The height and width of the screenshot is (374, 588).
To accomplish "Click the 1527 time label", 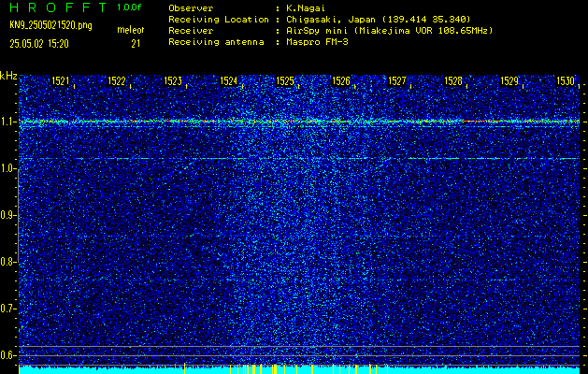I will [397, 81].
